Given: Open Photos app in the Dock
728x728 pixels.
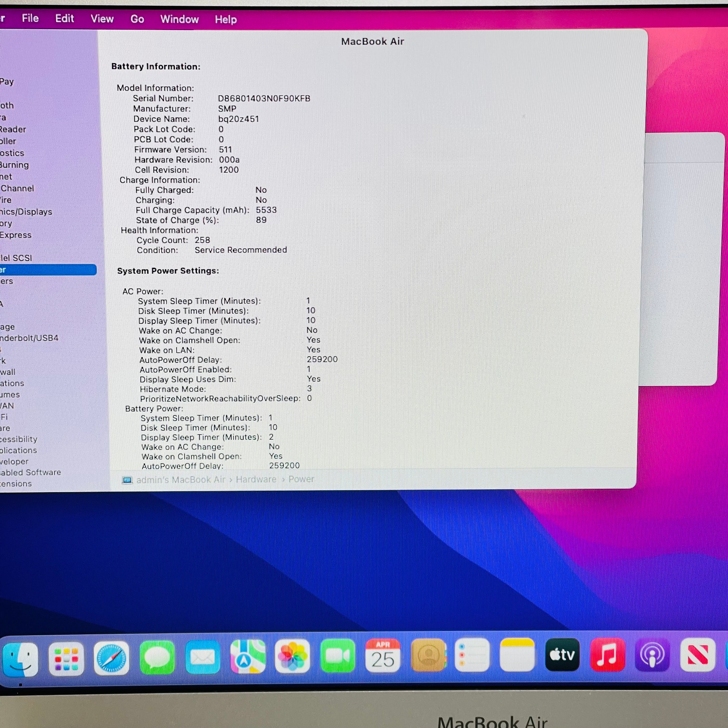Looking at the screenshot, I should tap(292, 656).
